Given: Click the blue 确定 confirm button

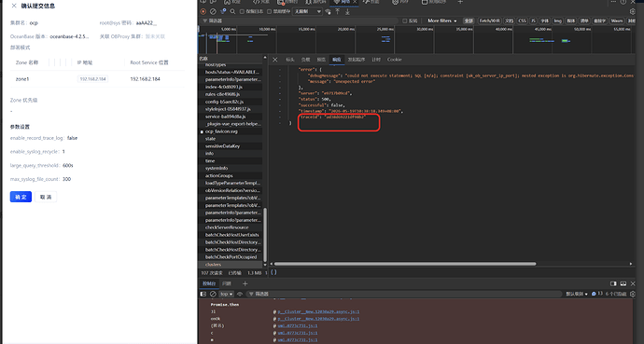Looking at the screenshot, I should (x=21, y=197).
